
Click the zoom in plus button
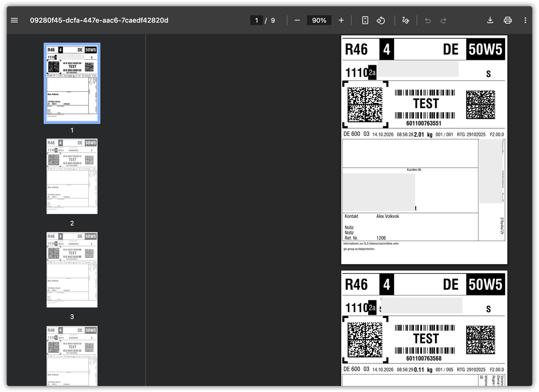pos(341,20)
